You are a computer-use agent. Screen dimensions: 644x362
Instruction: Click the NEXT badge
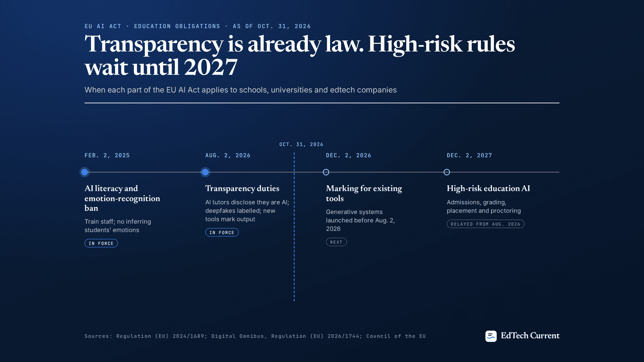(x=336, y=242)
